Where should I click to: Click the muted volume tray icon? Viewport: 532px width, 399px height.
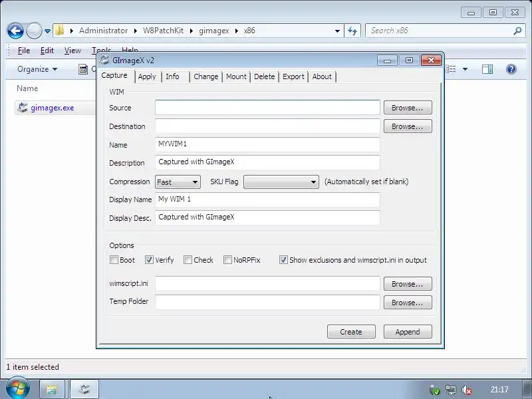(x=467, y=390)
